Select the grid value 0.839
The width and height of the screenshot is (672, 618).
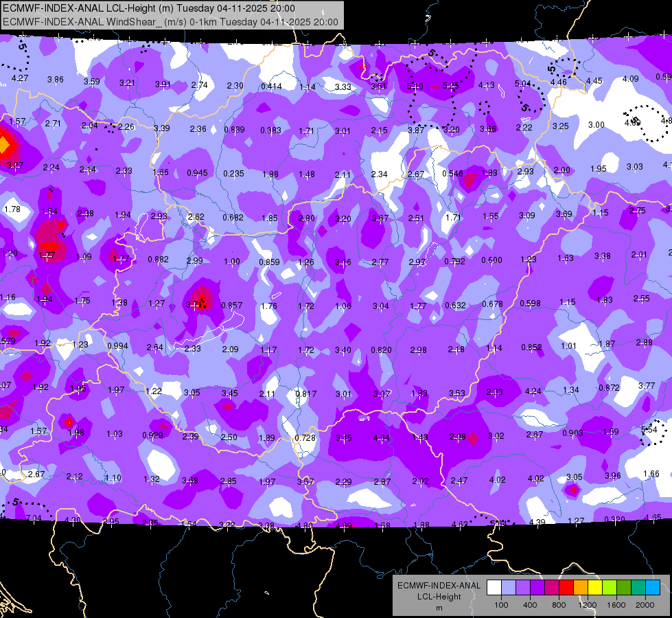(x=235, y=130)
